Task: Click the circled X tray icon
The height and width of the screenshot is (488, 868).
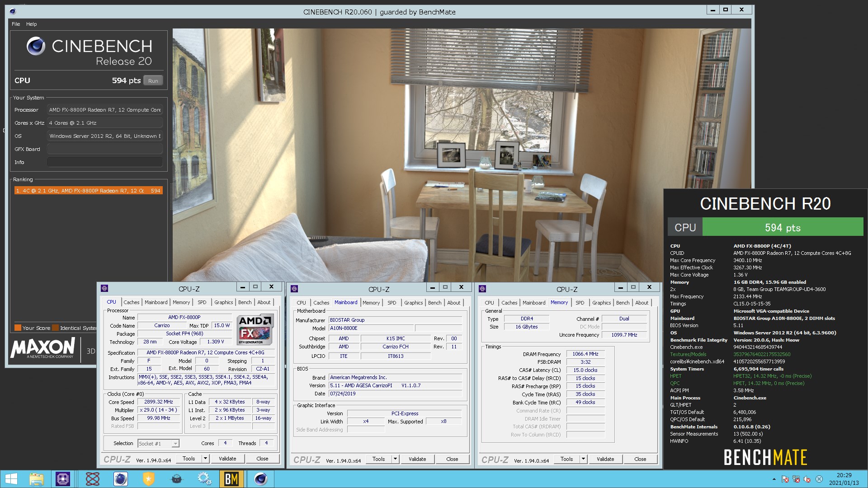Action: (819, 479)
